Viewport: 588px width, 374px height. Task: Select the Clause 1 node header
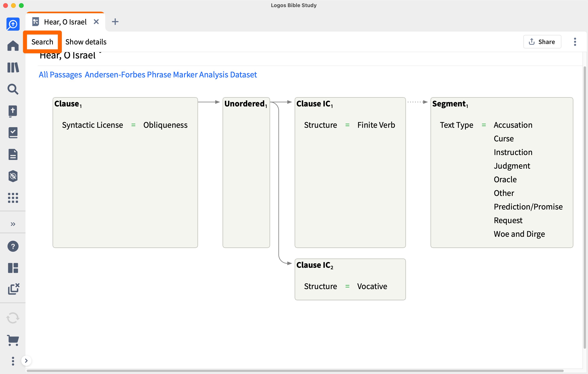coord(68,104)
